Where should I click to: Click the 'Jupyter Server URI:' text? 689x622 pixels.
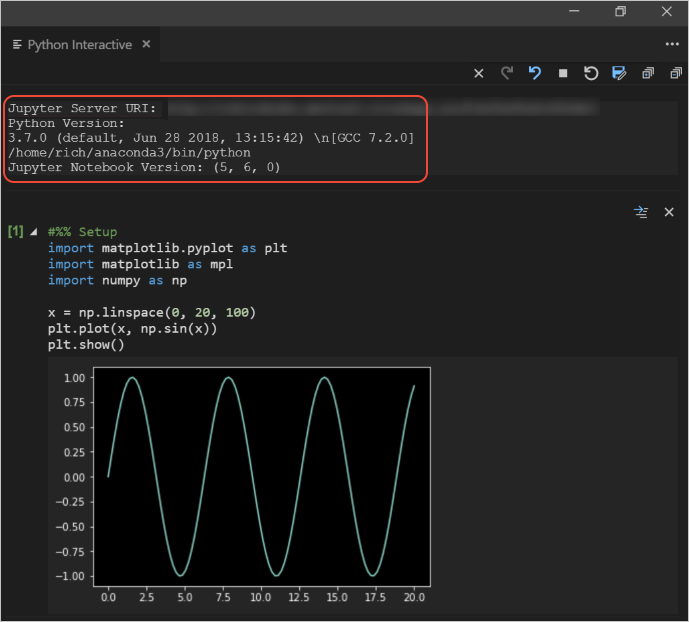[x=82, y=108]
